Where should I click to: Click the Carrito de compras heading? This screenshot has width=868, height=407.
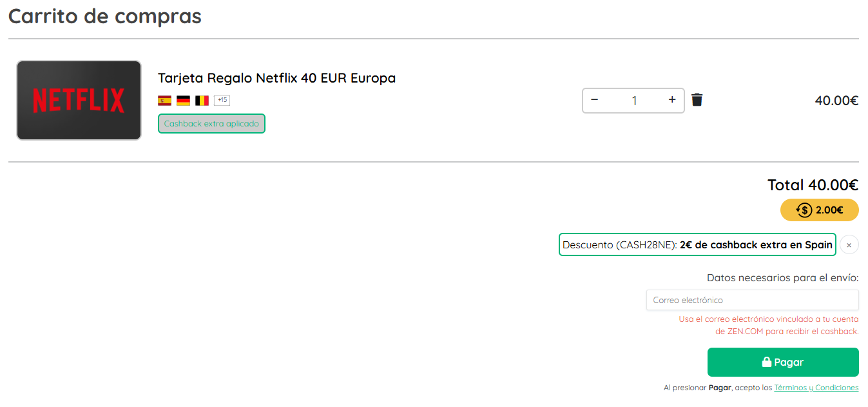104,16
